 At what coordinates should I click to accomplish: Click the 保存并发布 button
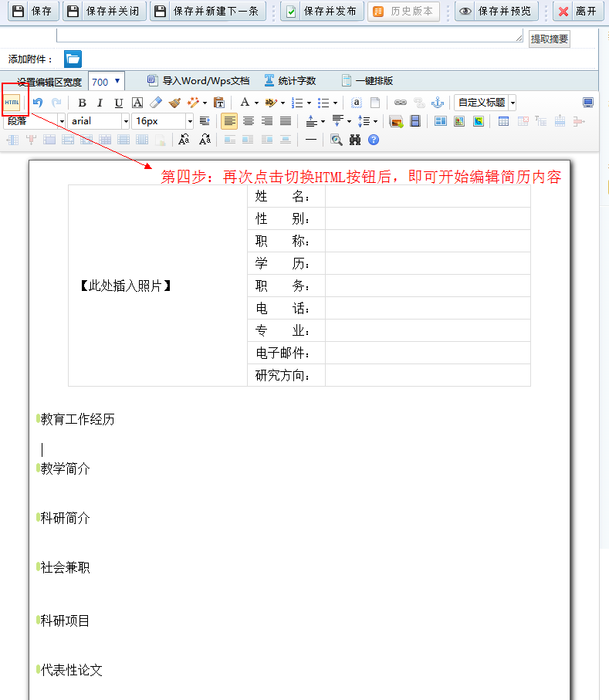pos(322,12)
